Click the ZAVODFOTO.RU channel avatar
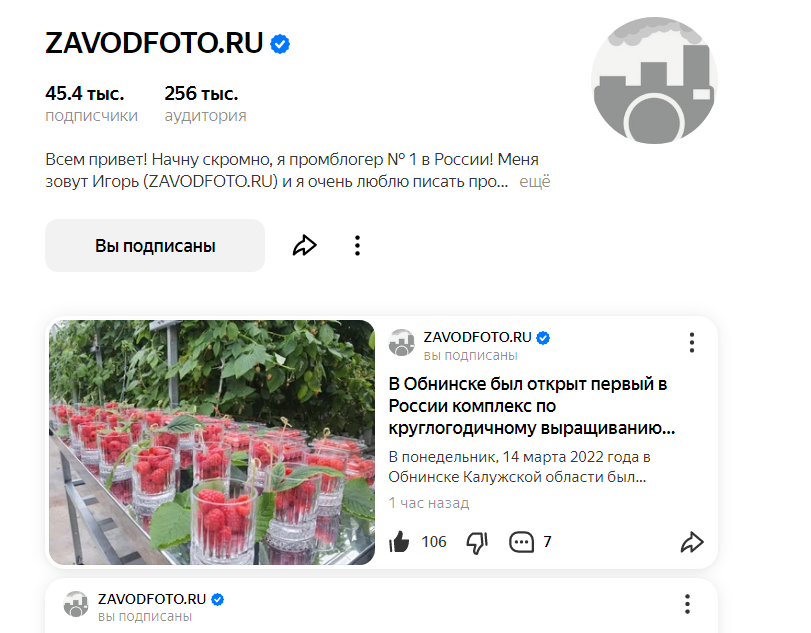 click(654, 81)
